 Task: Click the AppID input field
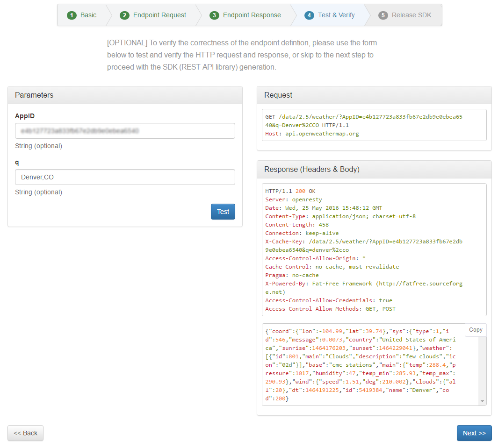[125, 131]
